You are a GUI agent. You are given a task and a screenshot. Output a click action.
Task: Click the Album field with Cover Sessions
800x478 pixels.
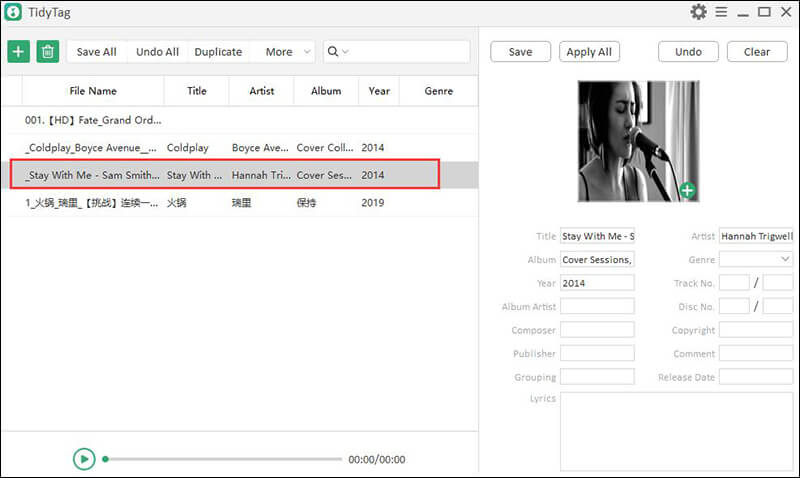coord(597,259)
